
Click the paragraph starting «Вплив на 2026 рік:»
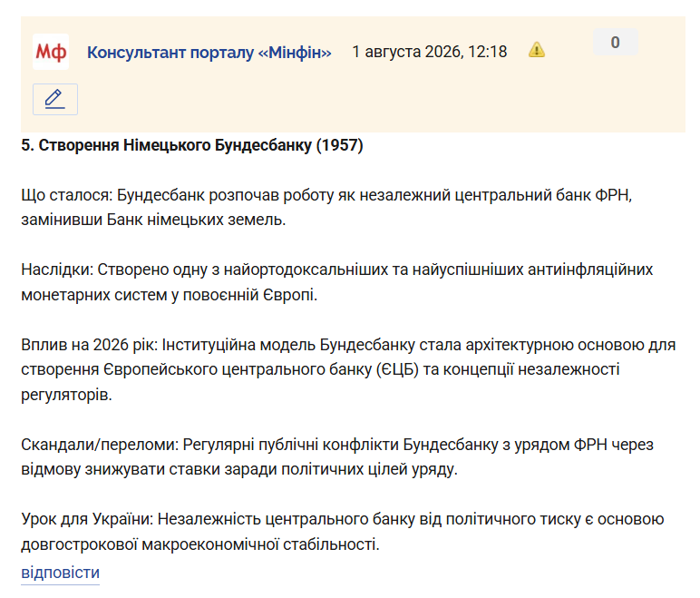(x=348, y=369)
